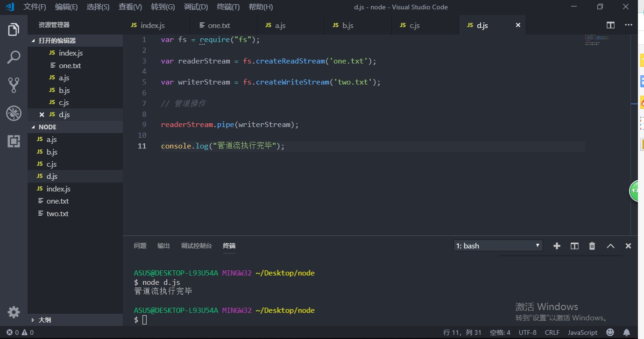
Task: Click the terminal input prompt line
Action: [x=141, y=320]
